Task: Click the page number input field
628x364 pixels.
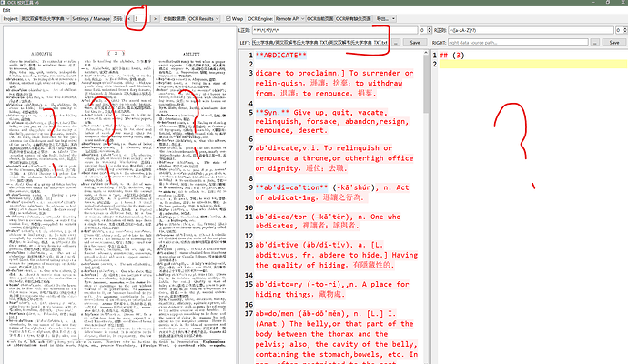Action: tap(140, 18)
